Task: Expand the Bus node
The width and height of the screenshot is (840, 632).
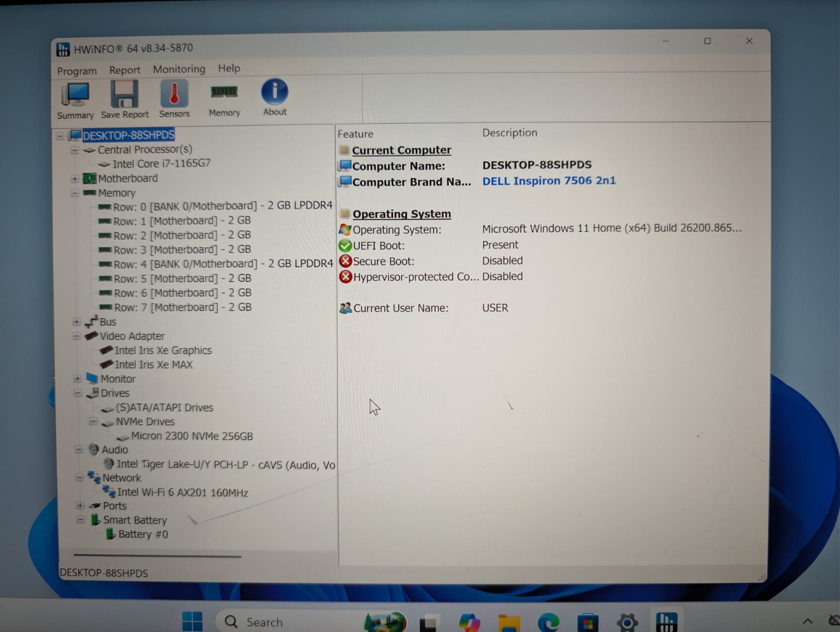Action: pos(77,322)
